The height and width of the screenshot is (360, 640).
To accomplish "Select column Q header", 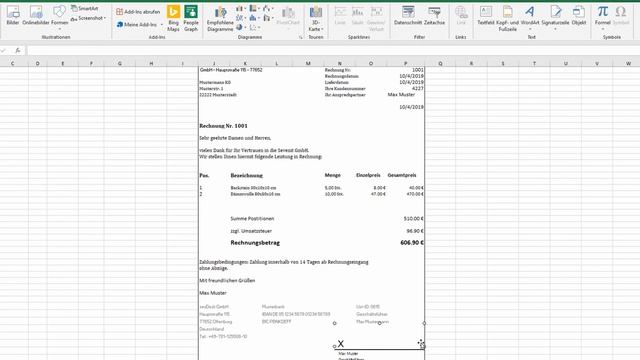I will point(440,63).
